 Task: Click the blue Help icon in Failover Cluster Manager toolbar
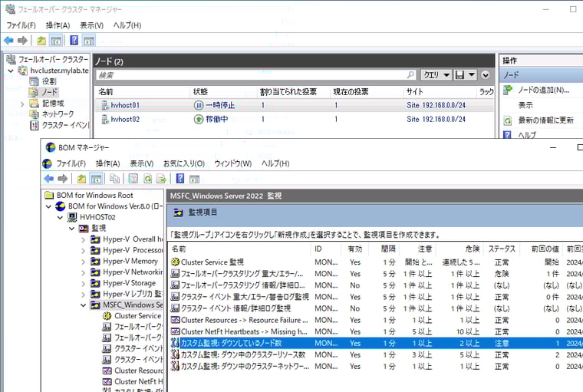pyautogui.click(x=74, y=40)
